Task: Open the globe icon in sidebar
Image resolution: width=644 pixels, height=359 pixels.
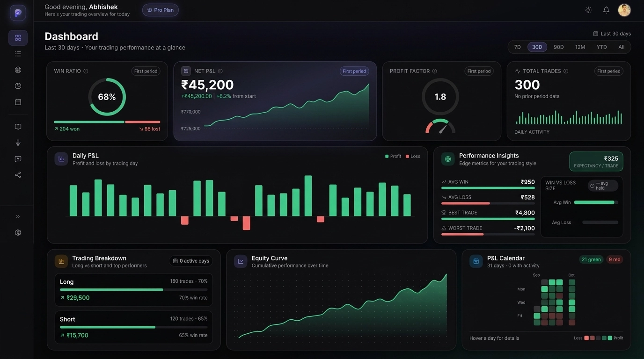Action: [x=18, y=70]
